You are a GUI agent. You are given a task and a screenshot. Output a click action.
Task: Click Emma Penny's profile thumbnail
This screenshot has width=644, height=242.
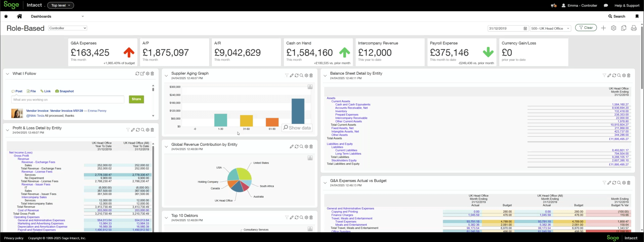point(17,113)
